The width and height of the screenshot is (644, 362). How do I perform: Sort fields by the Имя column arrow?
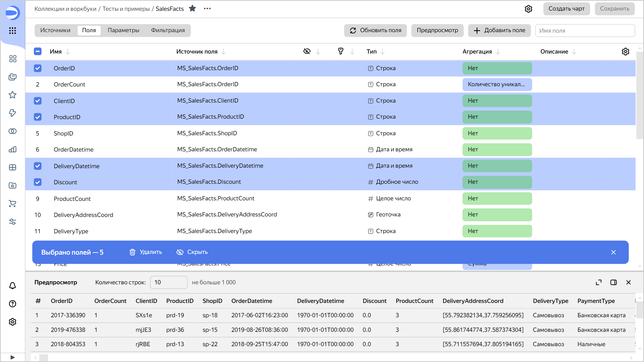pos(68,52)
